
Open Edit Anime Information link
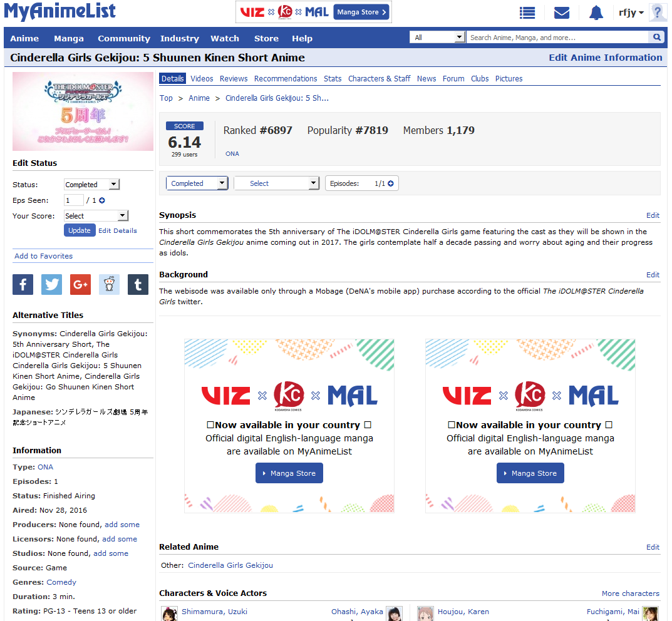coord(605,58)
